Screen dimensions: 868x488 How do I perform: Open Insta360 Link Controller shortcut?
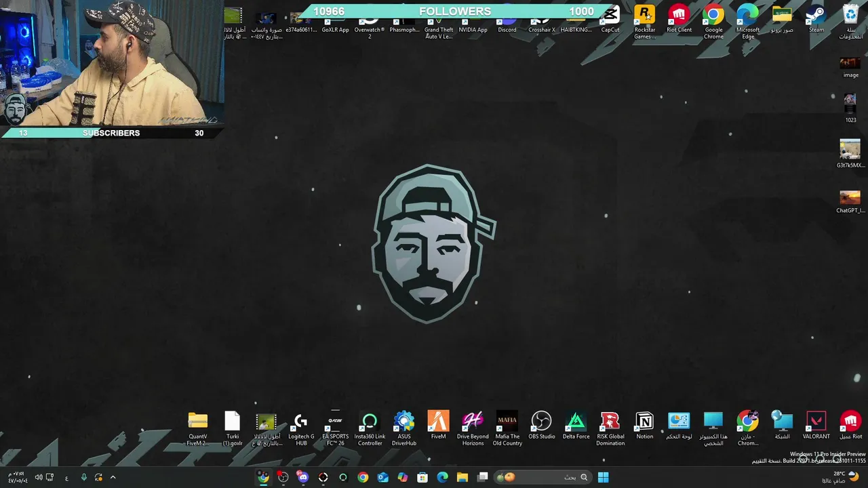[370, 428]
